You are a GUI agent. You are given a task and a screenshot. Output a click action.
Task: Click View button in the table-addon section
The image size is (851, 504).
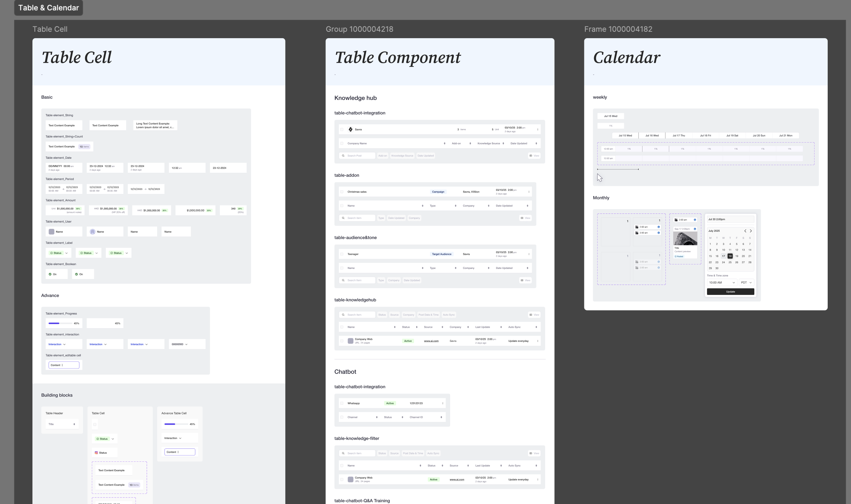click(525, 218)
